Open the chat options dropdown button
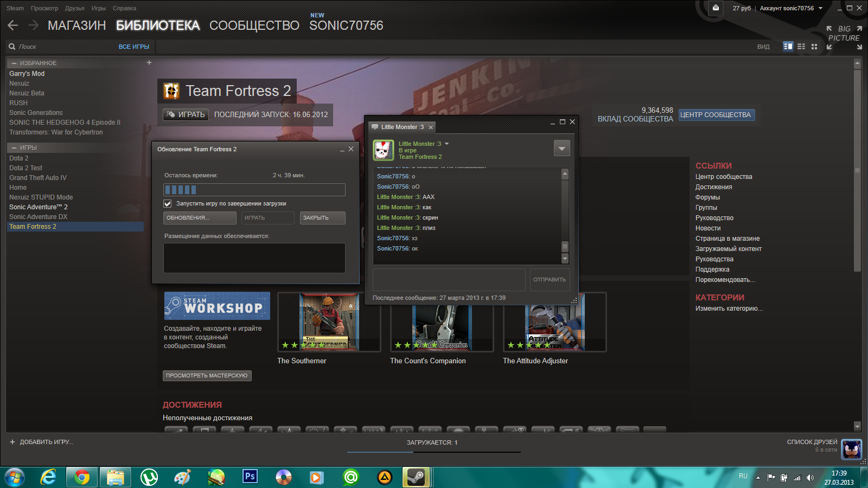 point(562,148)
